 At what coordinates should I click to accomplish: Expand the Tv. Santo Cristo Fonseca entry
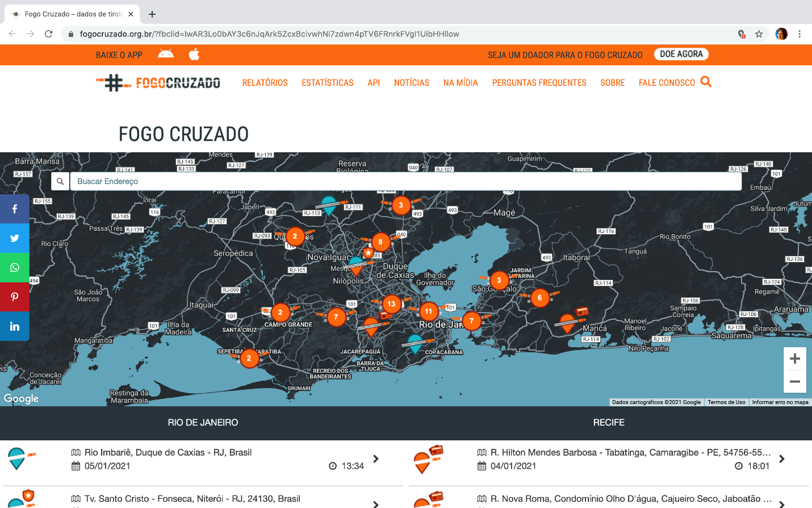coord(375,503)
